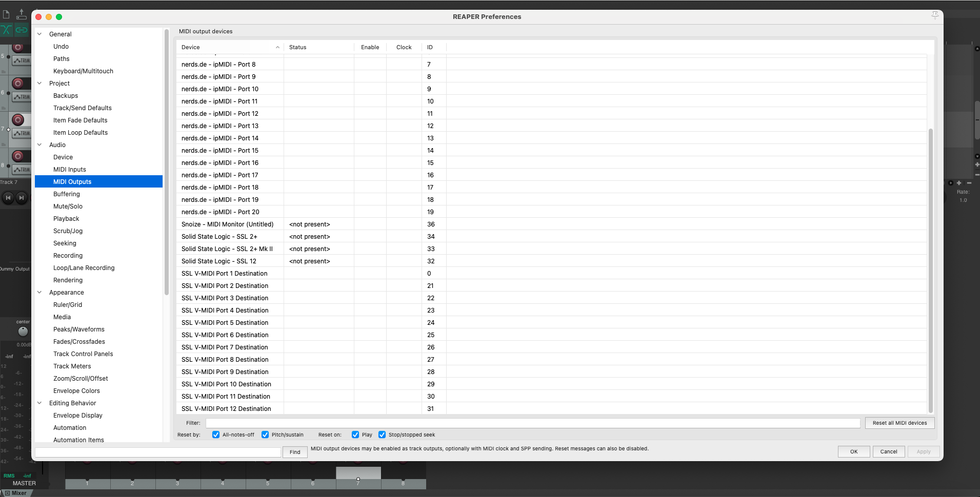Image resolution: width=980 pixels, height=497 pixels.
Task: Click the OK button
Action: (x=854, y=451)
